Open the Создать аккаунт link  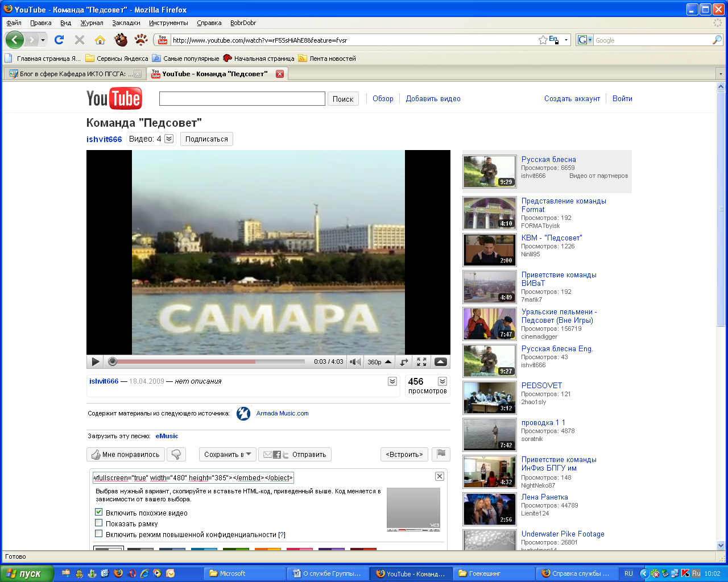click(572, 98)
